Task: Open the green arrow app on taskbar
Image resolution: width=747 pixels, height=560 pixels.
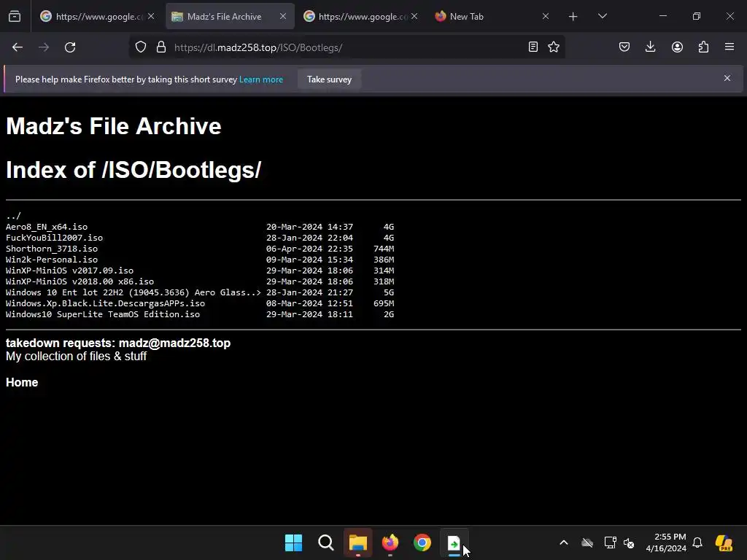Action: pyautogui.click(x=454, y=542)
